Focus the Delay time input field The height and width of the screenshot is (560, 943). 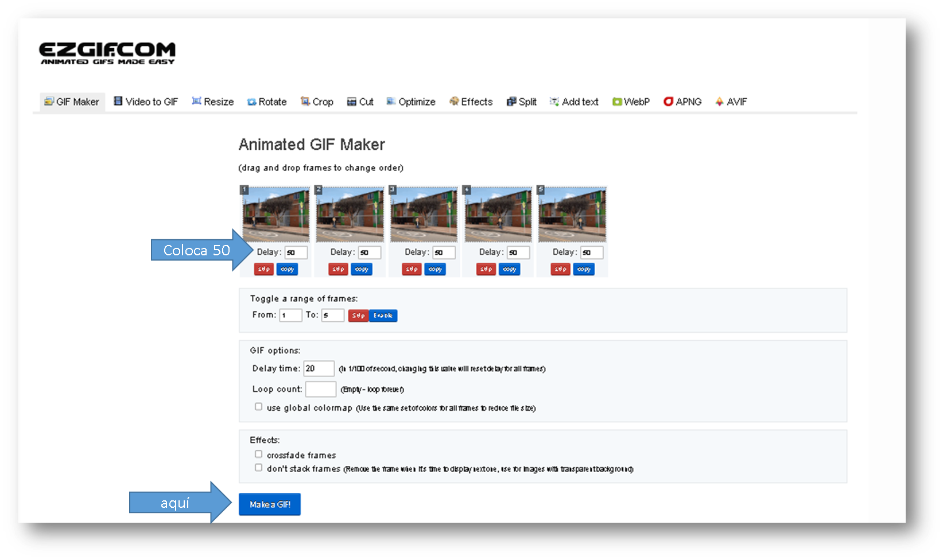pyautogui.click(x=319, y=368)
